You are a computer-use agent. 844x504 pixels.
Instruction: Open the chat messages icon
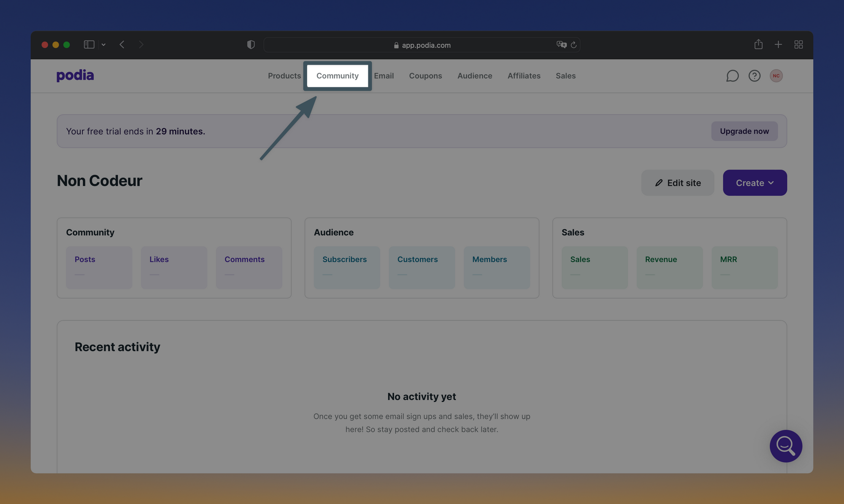[x=732, y=76]
